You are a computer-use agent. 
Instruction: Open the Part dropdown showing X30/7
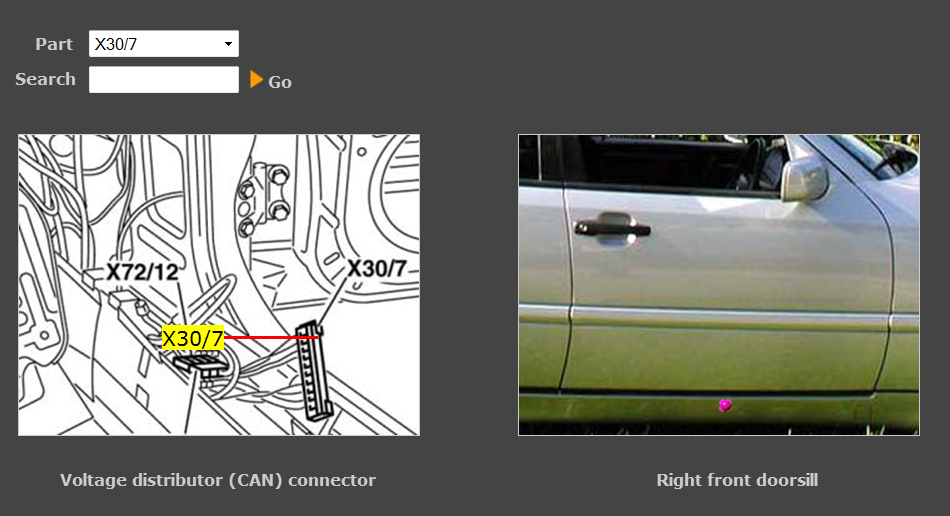tap(164, 44)
